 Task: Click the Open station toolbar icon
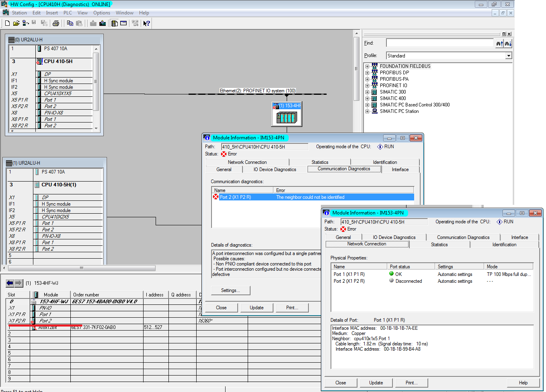click(16, 23)
